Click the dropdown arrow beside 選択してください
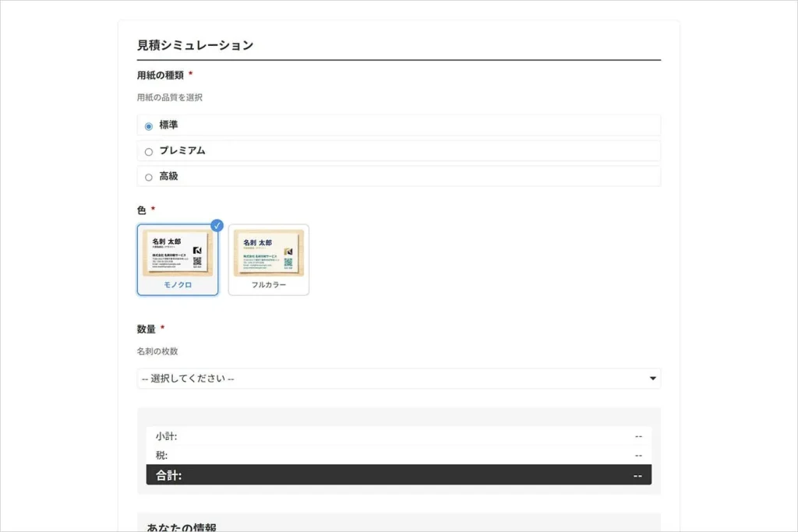Image resolution: width=798 pixels, height=532 pixels. (653, 378)
